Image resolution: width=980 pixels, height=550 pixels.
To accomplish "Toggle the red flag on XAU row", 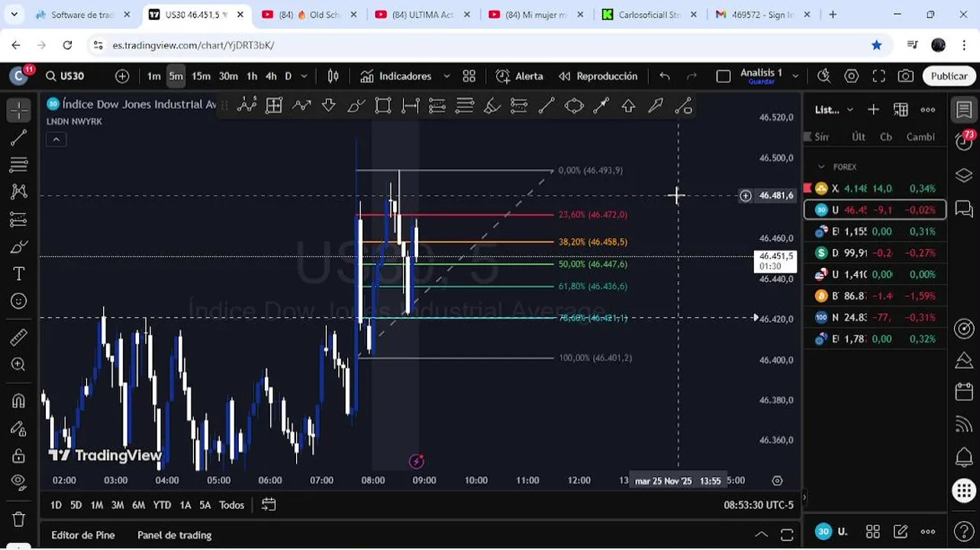I will 808,188.
